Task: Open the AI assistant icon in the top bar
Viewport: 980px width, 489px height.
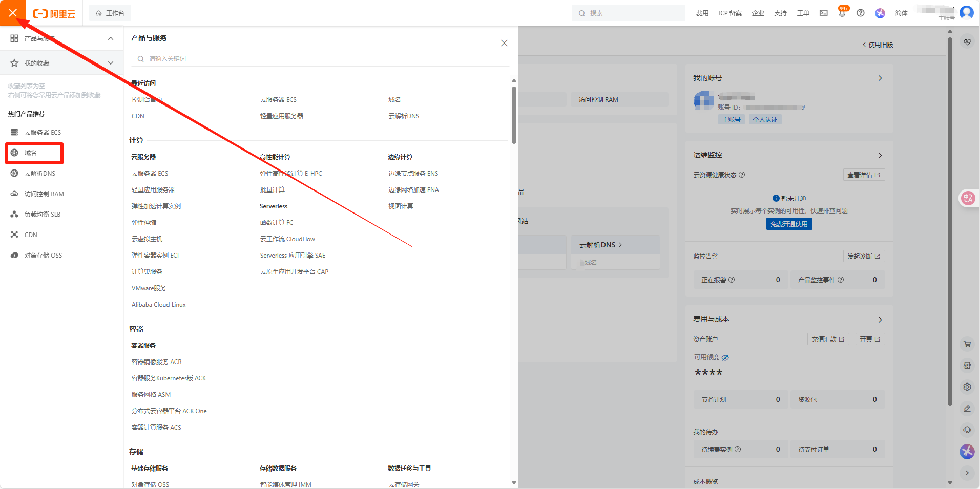Action: [x=880, y=13]
